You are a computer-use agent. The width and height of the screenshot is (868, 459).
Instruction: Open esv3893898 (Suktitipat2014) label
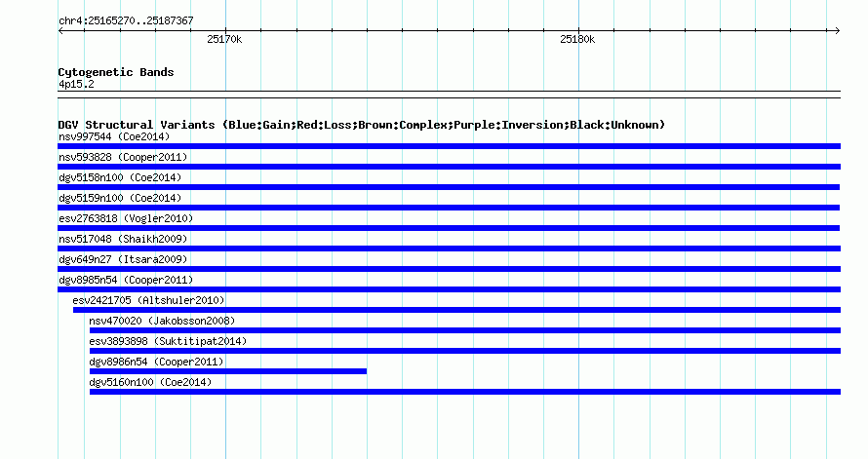[x=168, y=341]
